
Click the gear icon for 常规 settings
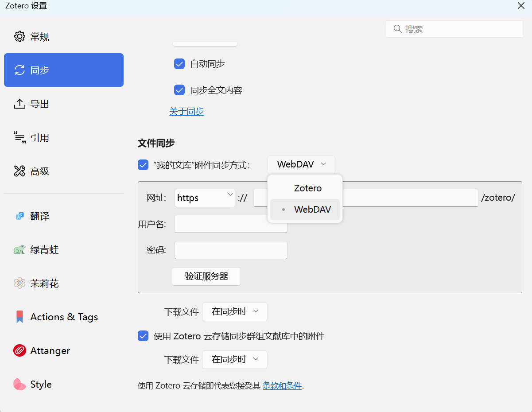pyautogui.click(x=19, y=36)
